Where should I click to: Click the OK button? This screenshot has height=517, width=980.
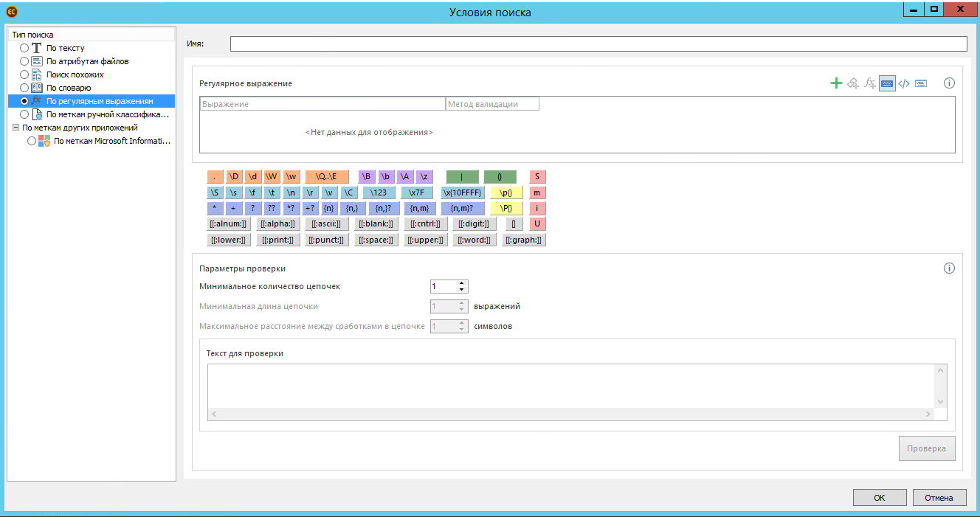[880, 498]
